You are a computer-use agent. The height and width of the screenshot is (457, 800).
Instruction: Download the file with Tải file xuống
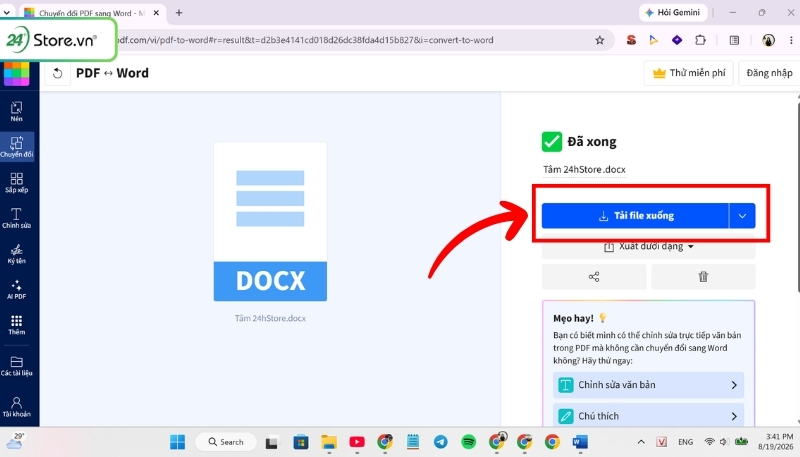coord(635,216)
